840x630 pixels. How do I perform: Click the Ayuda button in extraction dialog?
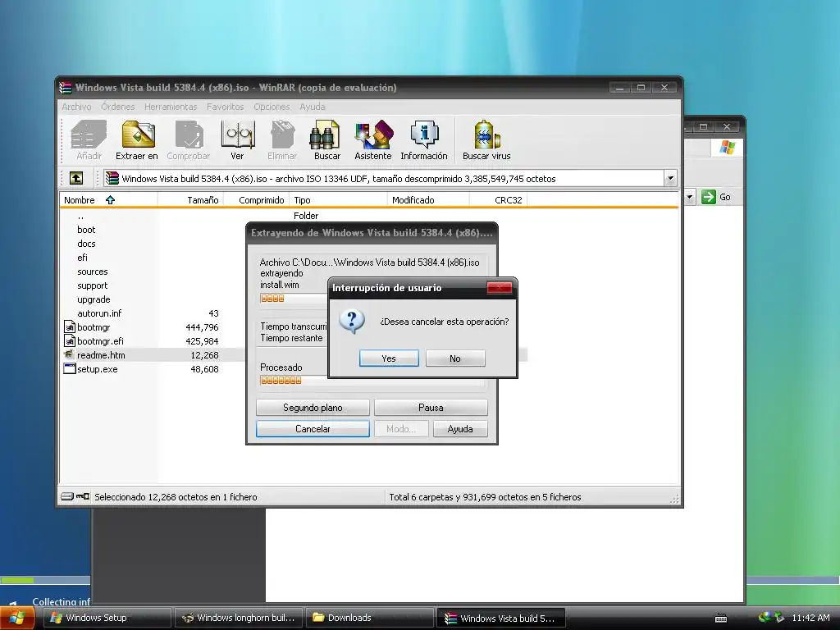[x=460, y=429]
